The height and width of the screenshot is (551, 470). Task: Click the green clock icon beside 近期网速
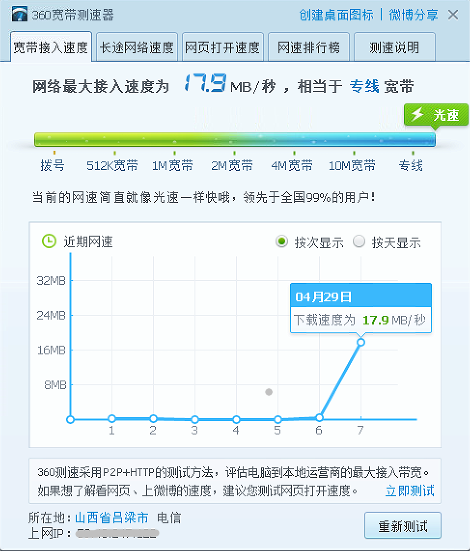click(x=49, y=241)
